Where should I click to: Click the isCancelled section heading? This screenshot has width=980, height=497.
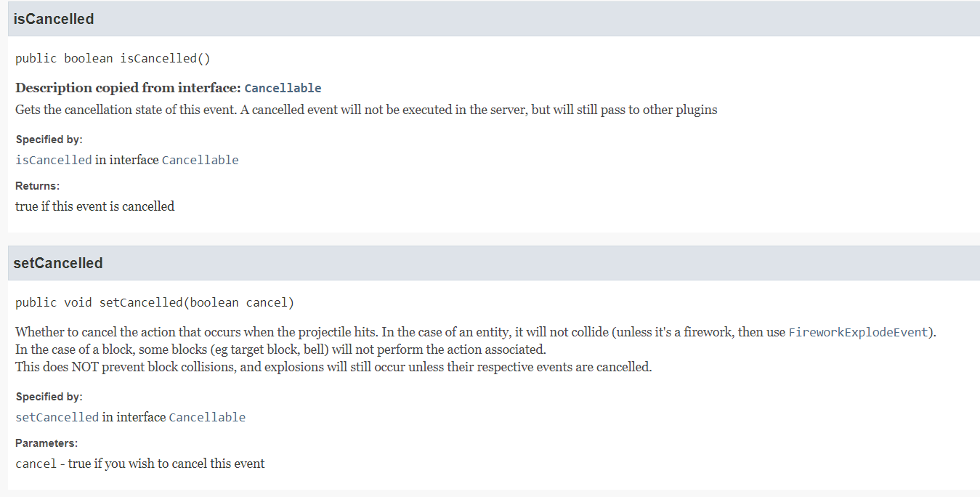click(54, 19)
